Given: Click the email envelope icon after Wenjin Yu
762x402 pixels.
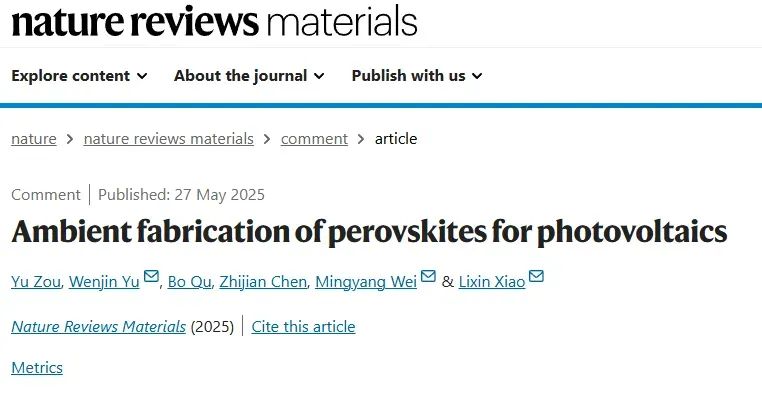Looking at the screenshot, I should point(151,276).
